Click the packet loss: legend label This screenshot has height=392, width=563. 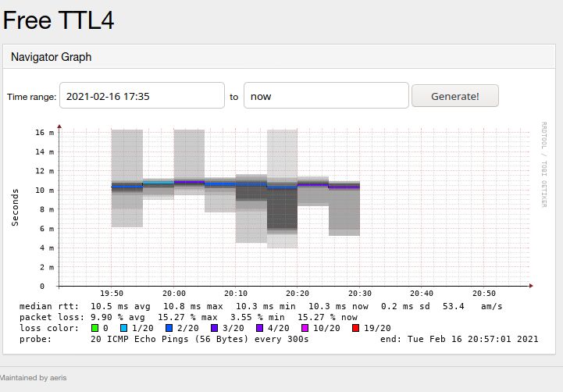[x=52, y=317]
